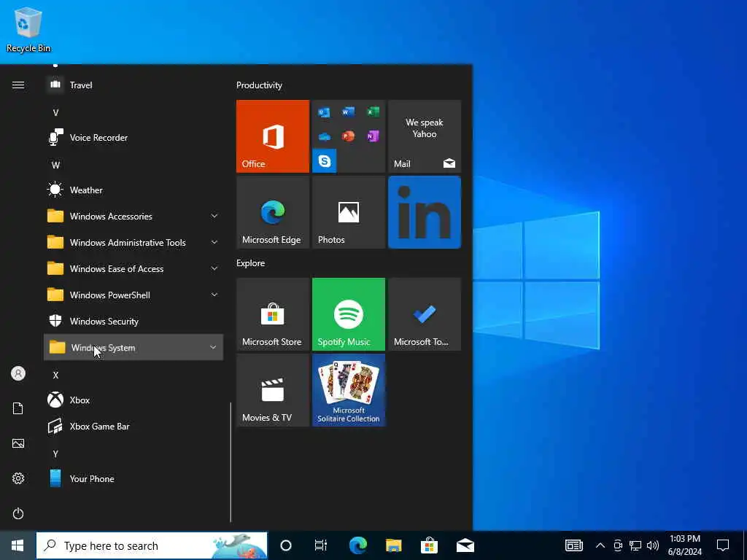Open the Photos tile
The width and height of the screenshot is (747, 560).
(349, 212)
